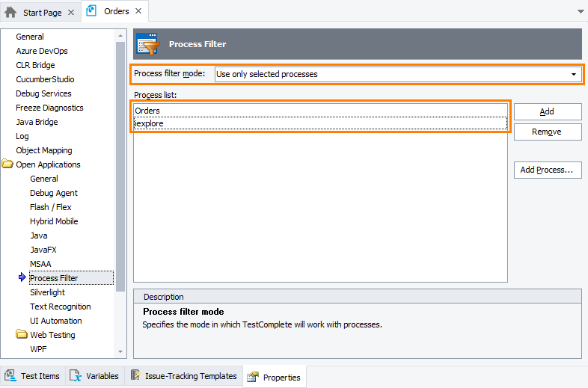Switch to Variables tab

(x=95, y=376)
